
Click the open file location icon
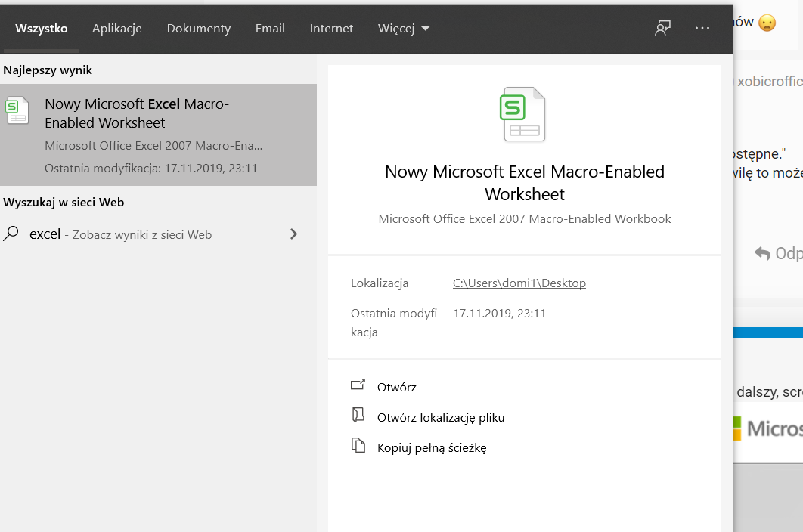[358, 415]
